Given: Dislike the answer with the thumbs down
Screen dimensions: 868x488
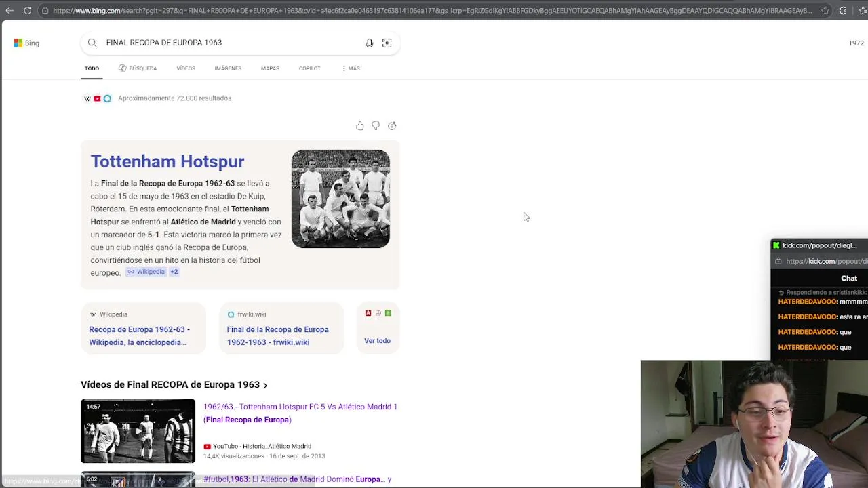Looking at the screenshot, I should [376, 125].
